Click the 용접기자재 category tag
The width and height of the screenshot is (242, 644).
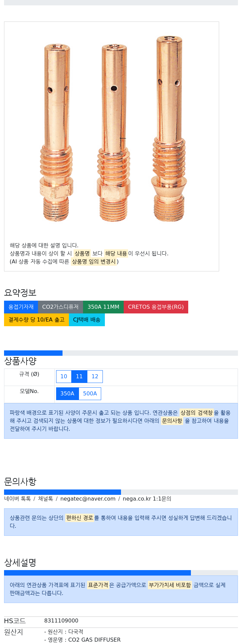[x=21, y=307]
